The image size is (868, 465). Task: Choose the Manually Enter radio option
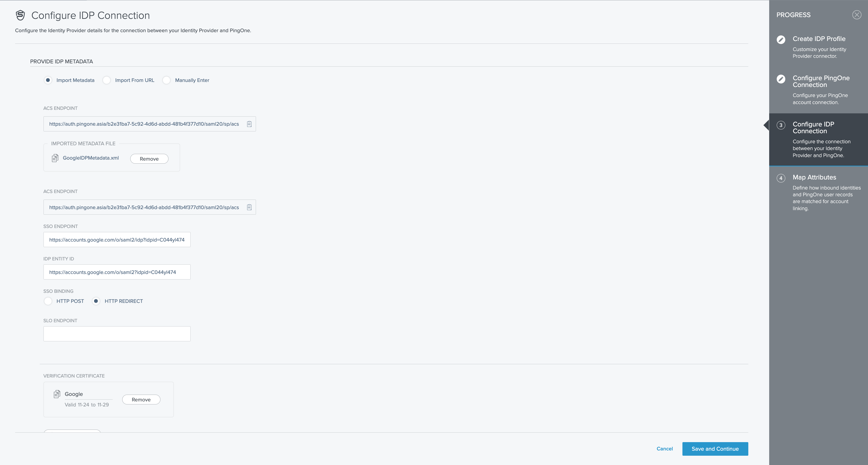[166, 80]
